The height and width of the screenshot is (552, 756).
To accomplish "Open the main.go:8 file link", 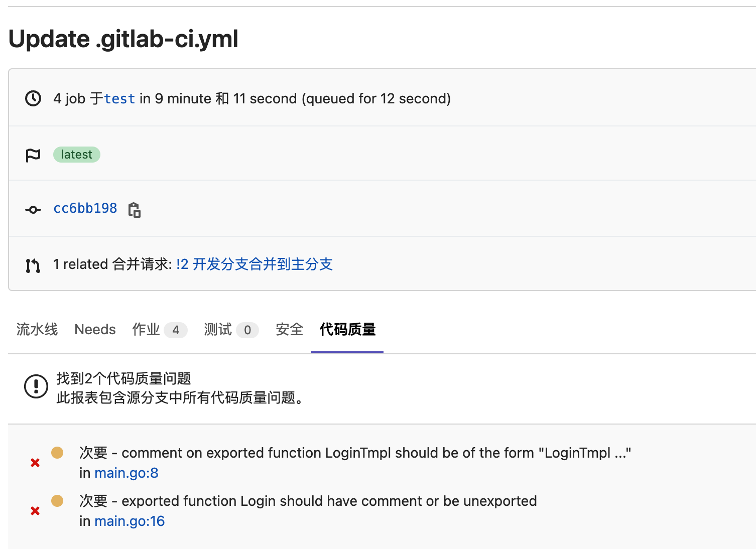I will [x=127, y=473].
